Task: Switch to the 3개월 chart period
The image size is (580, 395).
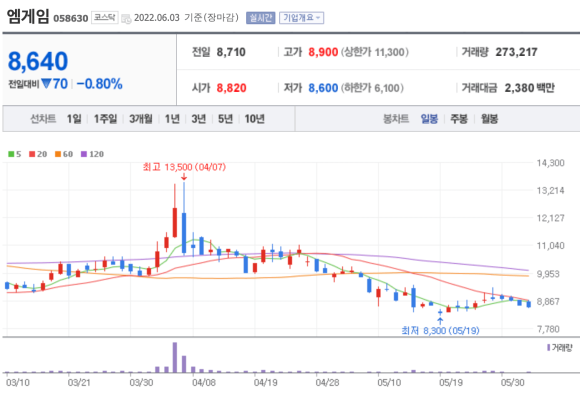Action: pyautogui.click(x=141, y=119)
